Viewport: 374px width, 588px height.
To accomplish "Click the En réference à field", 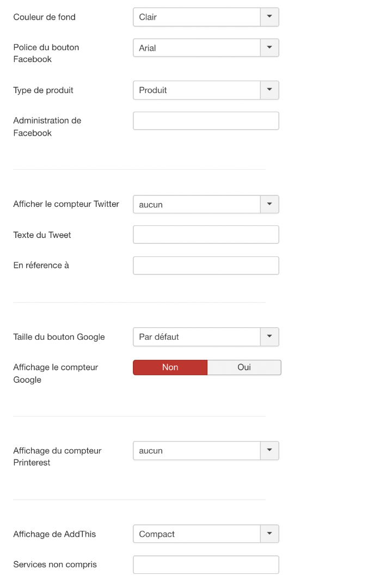I will tap(206, 266).
